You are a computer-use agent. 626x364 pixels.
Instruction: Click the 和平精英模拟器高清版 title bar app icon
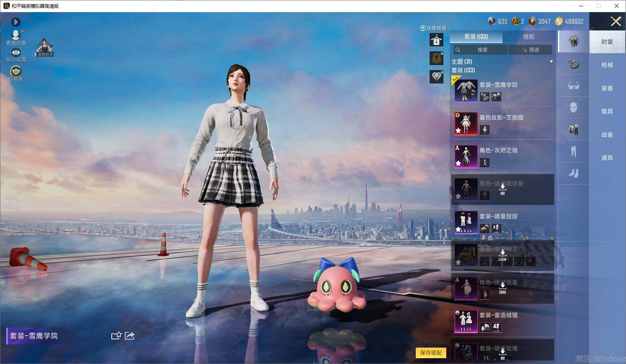coord(6,6)
